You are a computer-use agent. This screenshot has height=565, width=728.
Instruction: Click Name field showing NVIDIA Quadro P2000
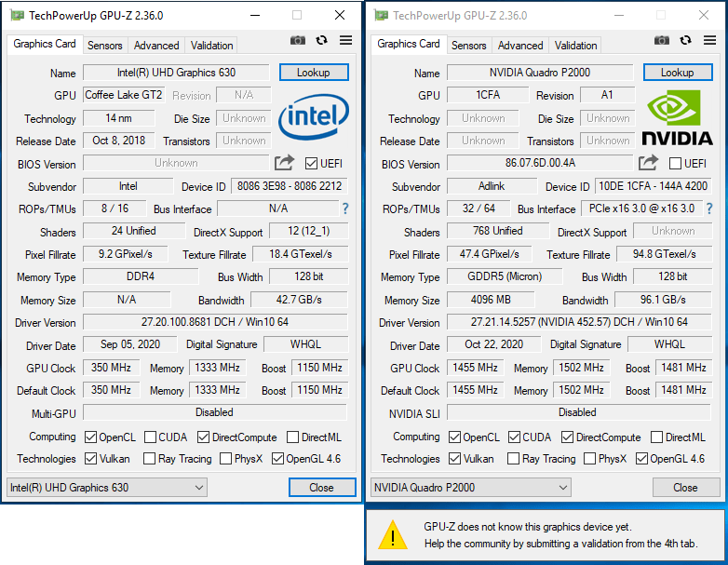coord(541,73)
